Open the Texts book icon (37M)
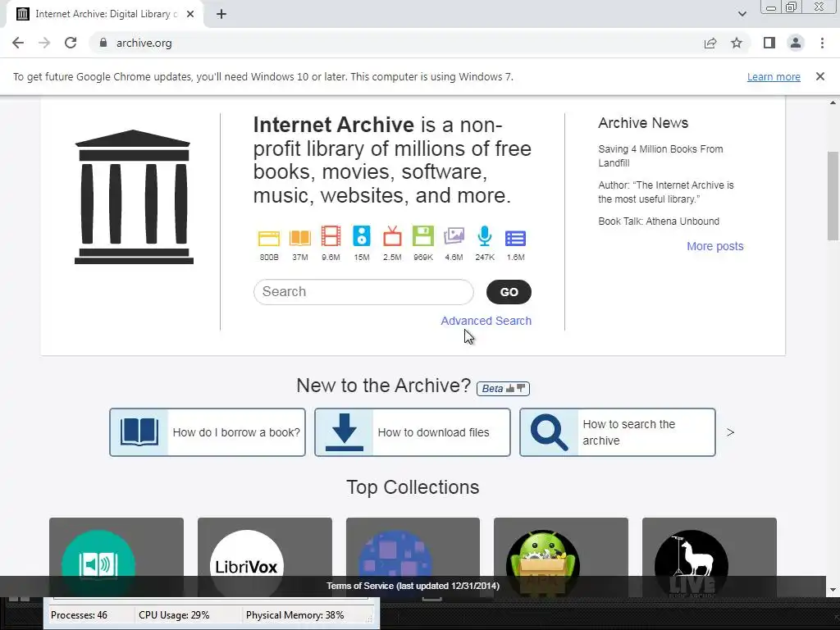 coord(300,238)
